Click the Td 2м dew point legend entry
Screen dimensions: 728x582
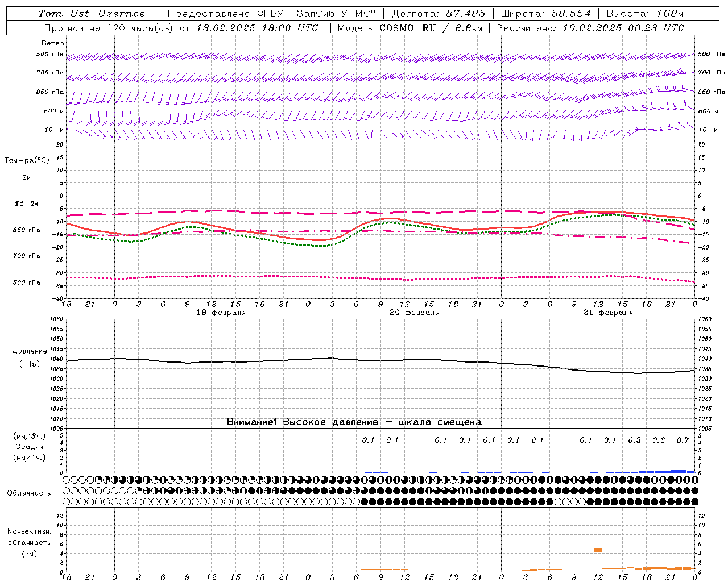(26, 203)
